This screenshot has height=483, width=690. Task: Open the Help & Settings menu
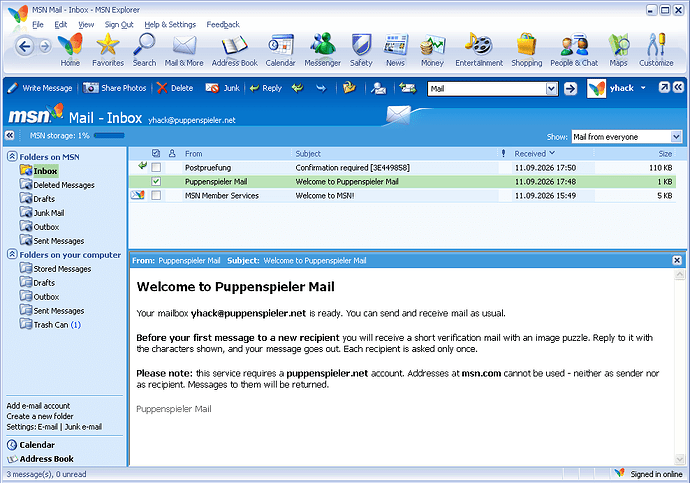click(x=170, y=25)
